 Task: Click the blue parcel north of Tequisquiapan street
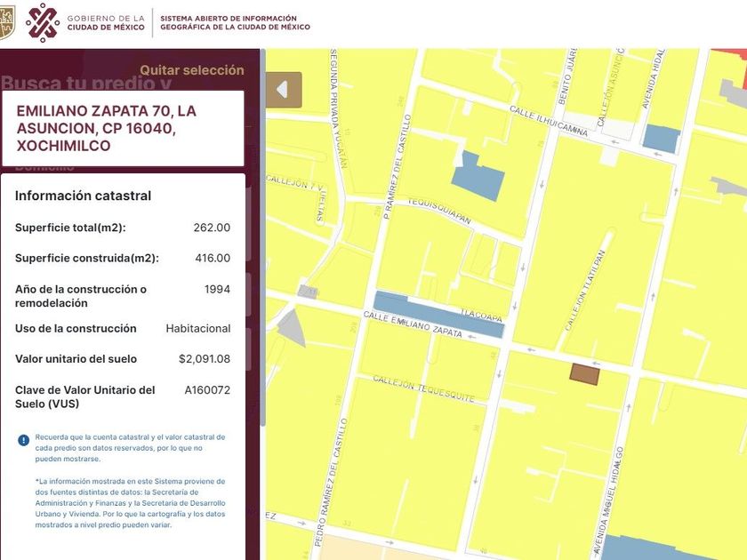pyautogui.click(x=478, y=176)
